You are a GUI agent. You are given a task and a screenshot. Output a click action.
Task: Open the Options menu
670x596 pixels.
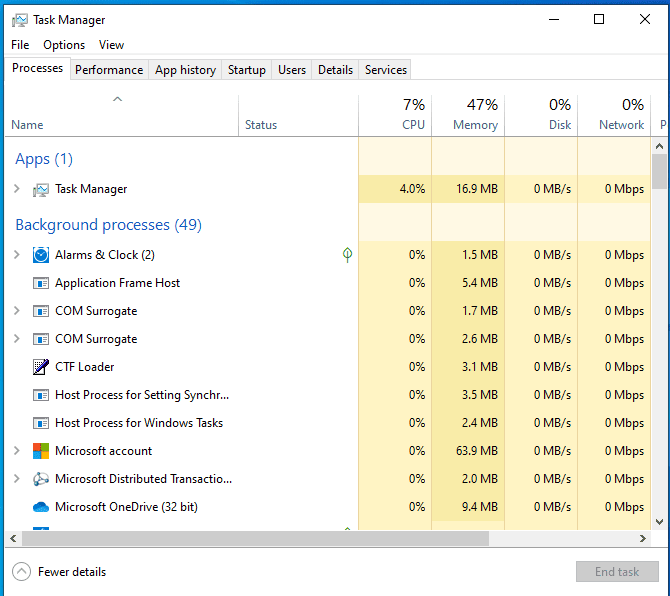click(x=64, y=45)
